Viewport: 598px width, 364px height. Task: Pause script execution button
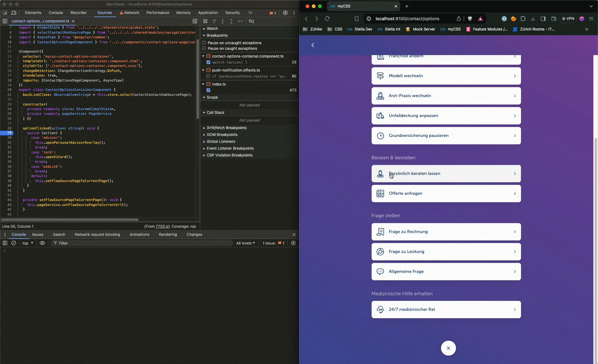pyautogui.click(x=205, y=21)
